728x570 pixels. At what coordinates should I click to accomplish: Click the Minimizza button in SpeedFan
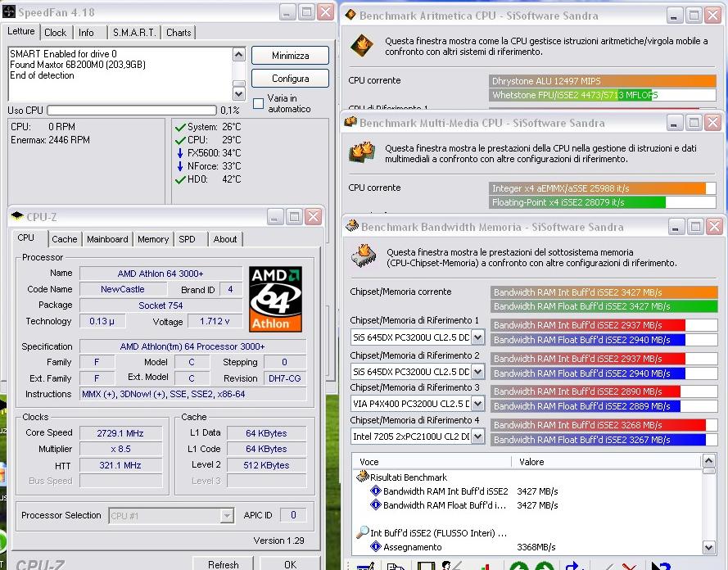coord(290,55)
